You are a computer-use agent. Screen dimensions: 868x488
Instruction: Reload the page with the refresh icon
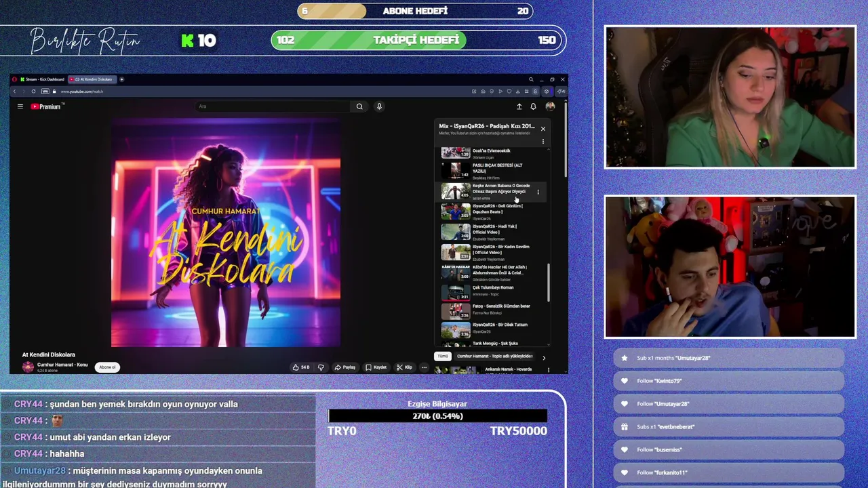pos(33,91)
